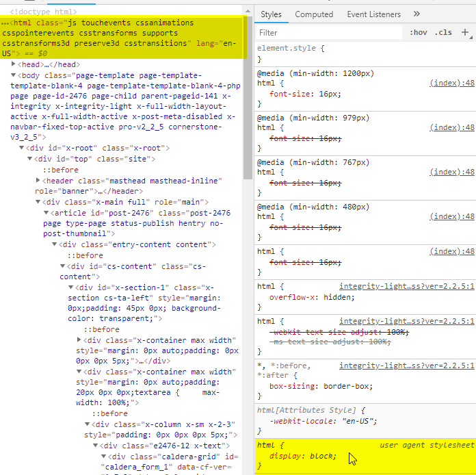Show more DevTools tabs with the chevron
476x475 pixels.
click(x=416, y=14)
